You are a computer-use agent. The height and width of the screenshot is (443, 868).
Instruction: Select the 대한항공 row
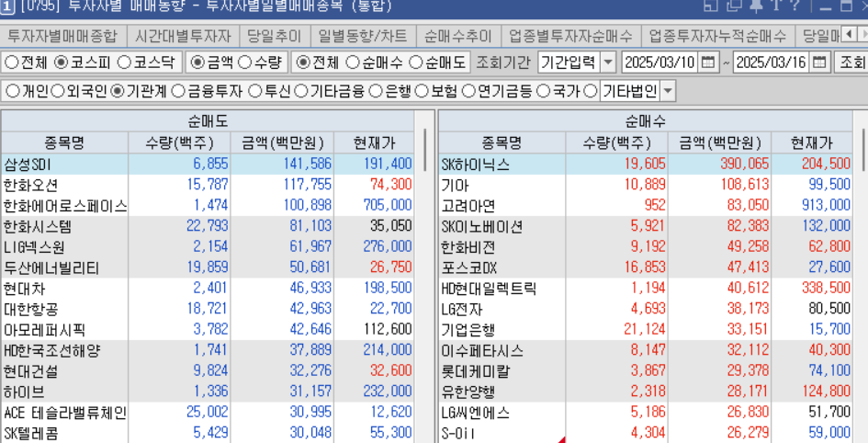coord(207,309)
